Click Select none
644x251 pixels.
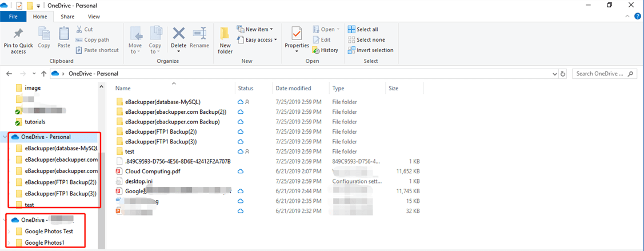[367, 40]
